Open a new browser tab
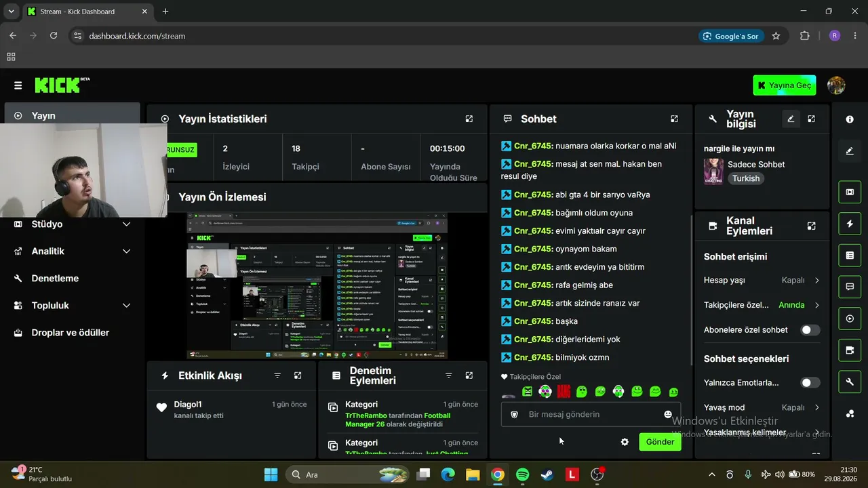This screenshot has width=868, height=488. 165,12
